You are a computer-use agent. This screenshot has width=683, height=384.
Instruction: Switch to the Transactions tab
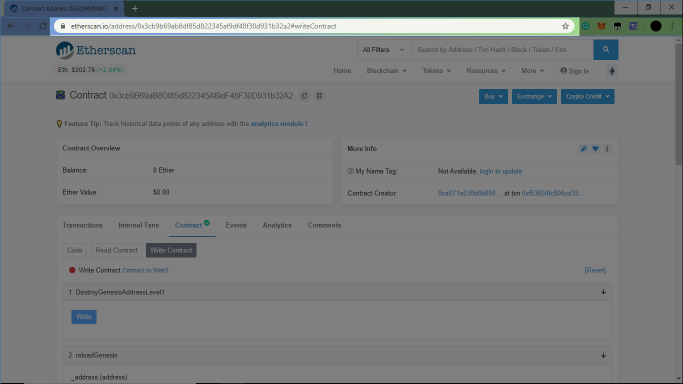point(82,225)
